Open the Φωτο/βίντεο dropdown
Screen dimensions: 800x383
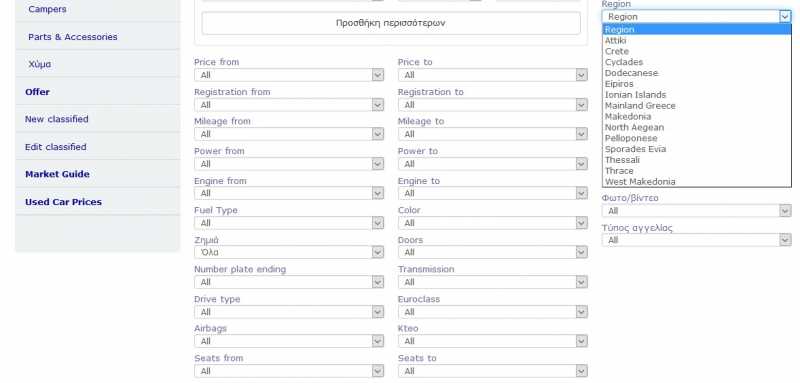(x=696, y=211)
